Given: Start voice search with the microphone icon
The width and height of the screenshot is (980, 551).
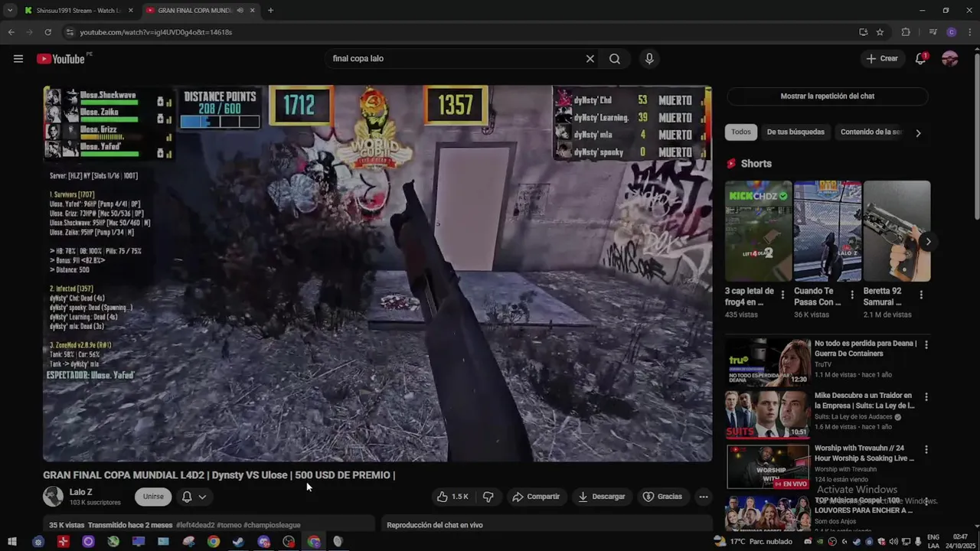Looking at the screenshot, I should coord(649,59).
